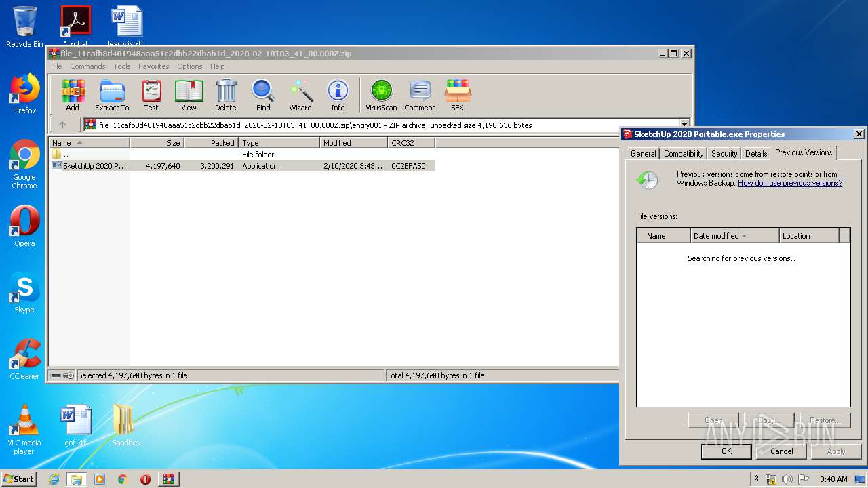Click the Start button
868x488 pixels.
[x=19, y=479]
